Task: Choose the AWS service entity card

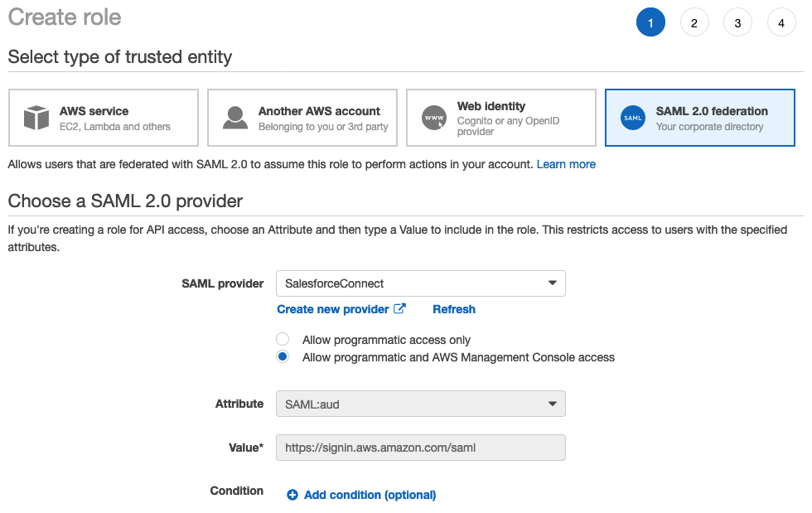Action: point(104,118)
